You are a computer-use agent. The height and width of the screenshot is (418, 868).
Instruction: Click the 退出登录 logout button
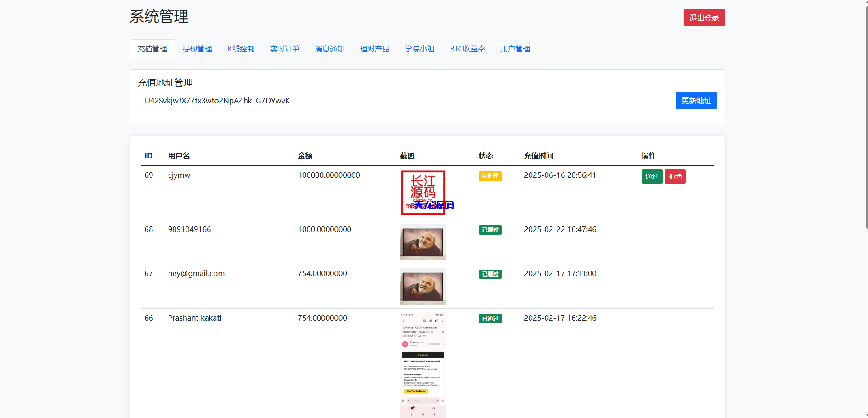click(704, 17)
